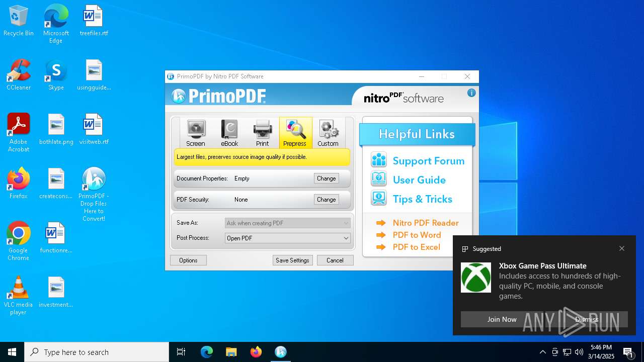Click the Tips & Tricks icon
This screenshot has height=362, width=644.
(x=379, y=198)
